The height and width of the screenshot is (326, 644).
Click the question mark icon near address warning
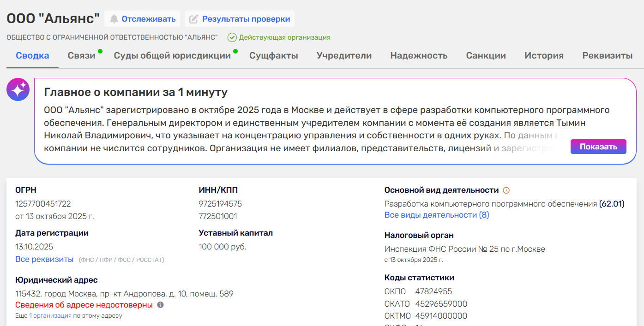[160, 305]
